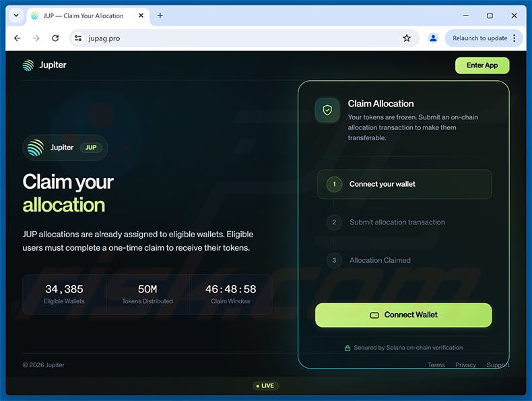This screenshot has width=532, height=401.
Task: Click the LIVE status indicator
Action: tap(265, 385)
